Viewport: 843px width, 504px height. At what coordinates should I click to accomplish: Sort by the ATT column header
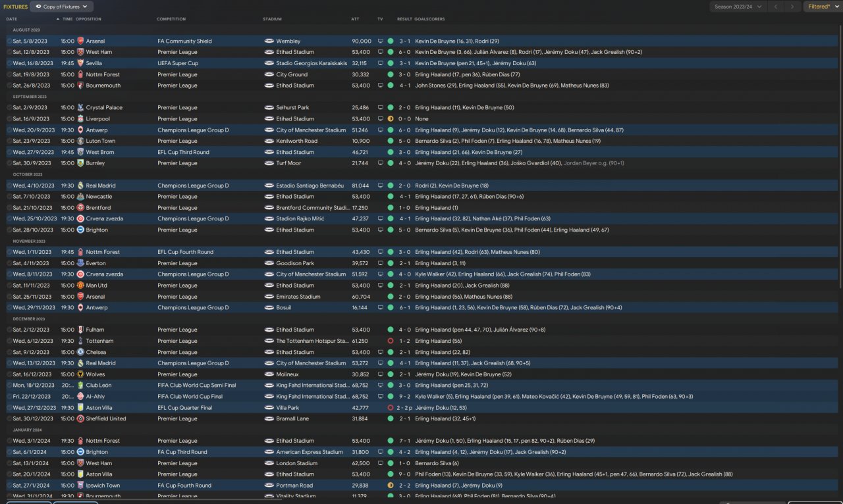[x=355, y=19]
